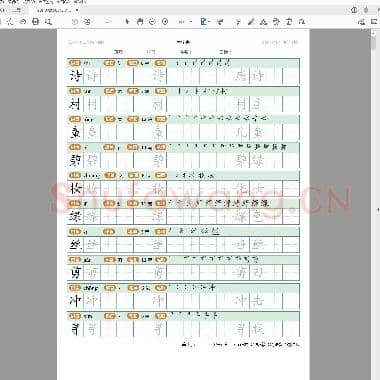The width and height of the screenshot is (380, 380).
Task: Close the open document tab
Action: pyautogui.click(x=77, y=10)
